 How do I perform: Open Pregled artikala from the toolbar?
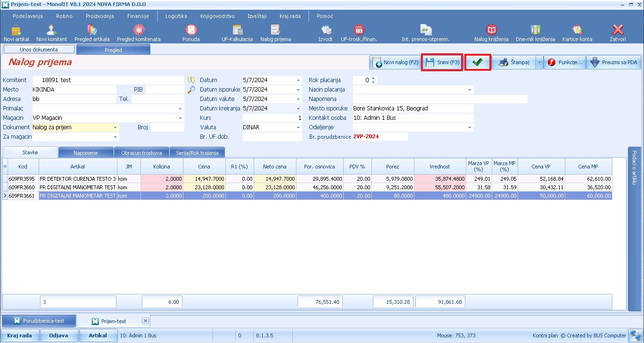[92, 33]
